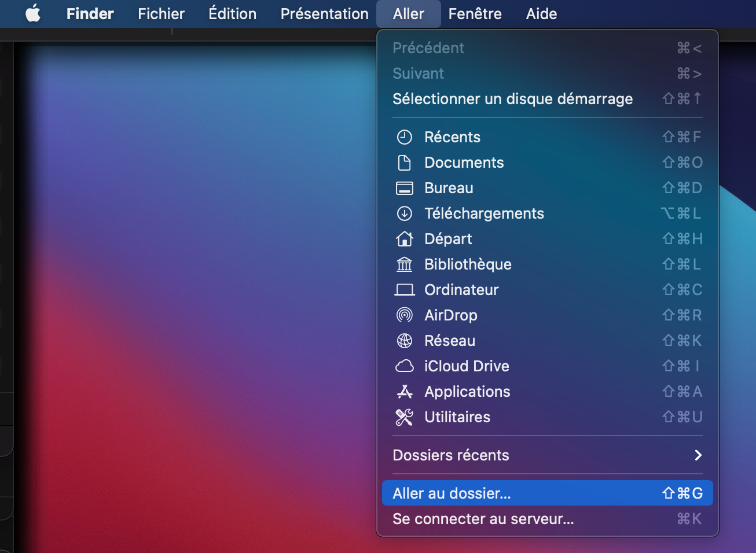Click the Récents clock icon

coord(404,137)
